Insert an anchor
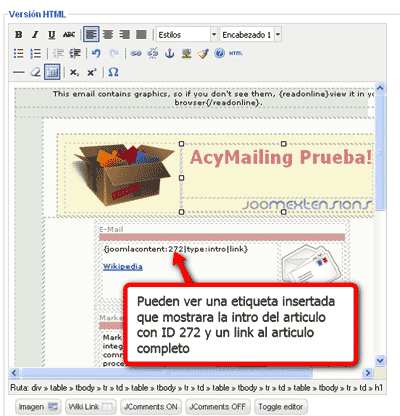This screenshot has height=416, width=400. click(170, 53)
